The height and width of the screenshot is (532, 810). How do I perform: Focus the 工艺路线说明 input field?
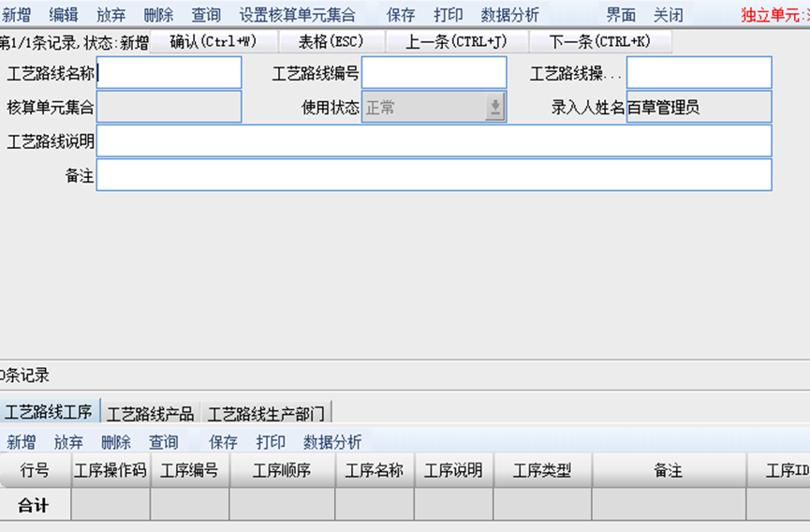434,141
